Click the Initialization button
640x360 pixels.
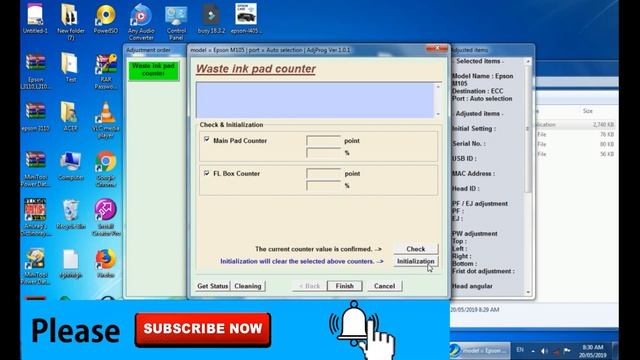(x=416, y=261)
